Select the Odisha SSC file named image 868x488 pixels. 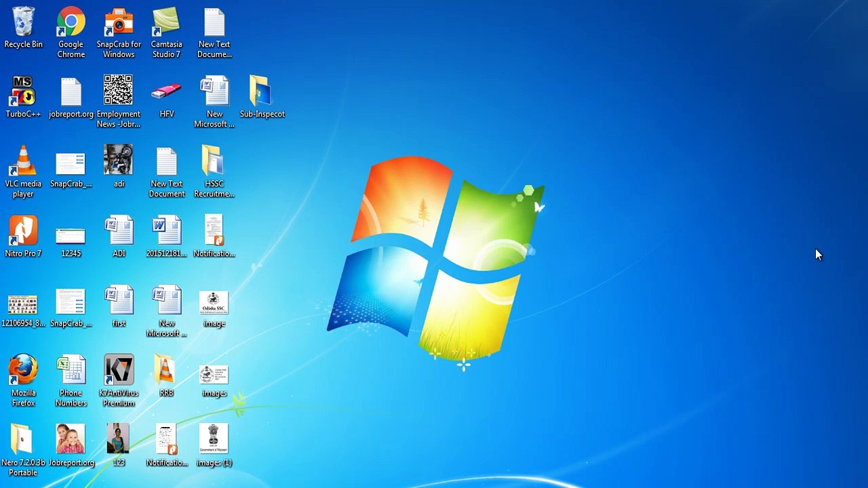tap(214, 309)
